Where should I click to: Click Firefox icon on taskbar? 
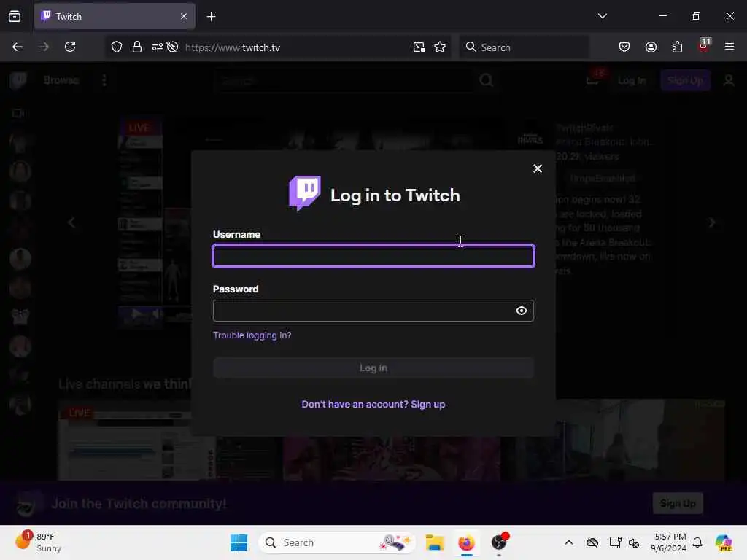(x=466, y=542)
